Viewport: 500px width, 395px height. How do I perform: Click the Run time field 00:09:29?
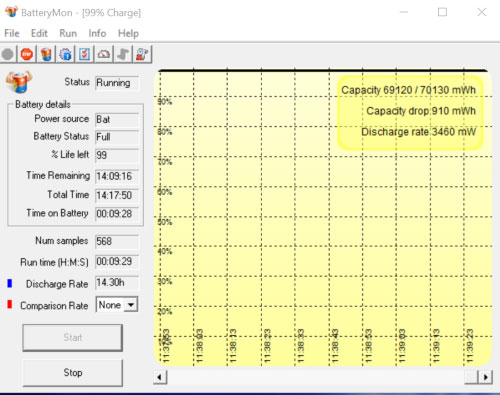click(117, 262)
